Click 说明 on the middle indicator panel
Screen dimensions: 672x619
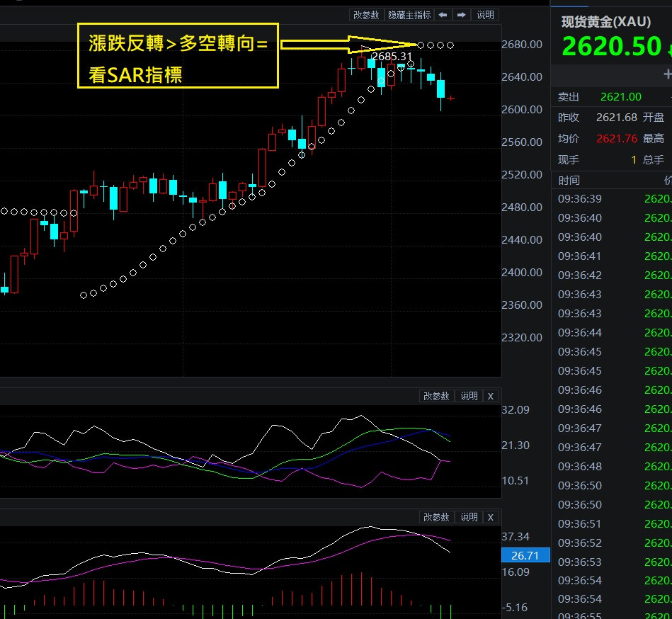(468, 396)
